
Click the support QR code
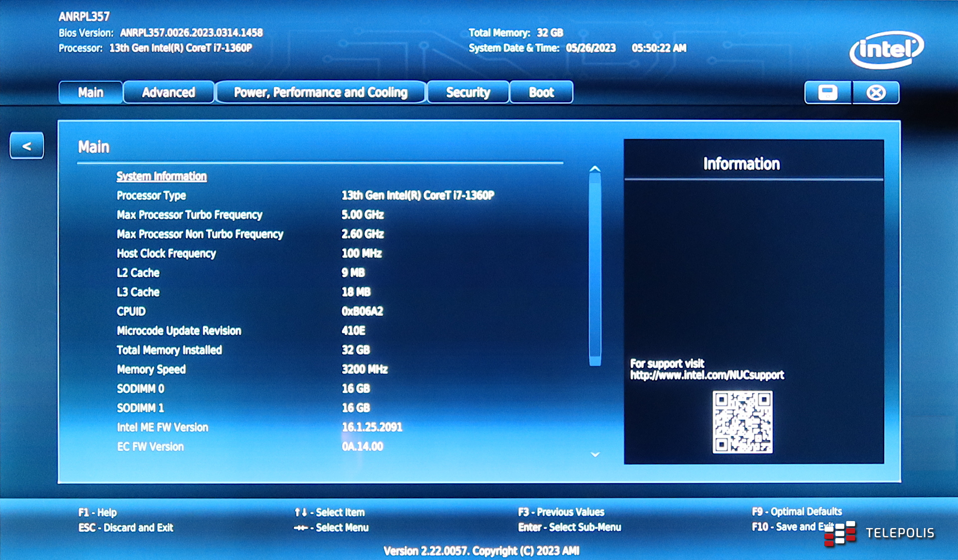click(742, 422)
